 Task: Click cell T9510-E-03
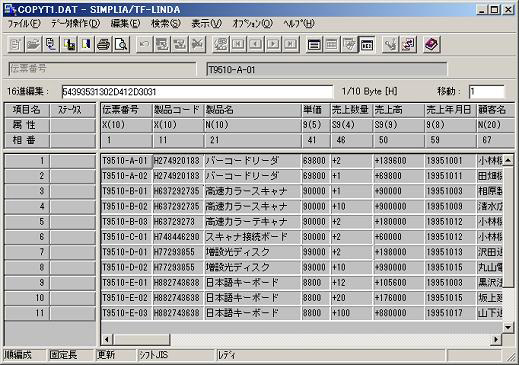(x=126, y=313)
